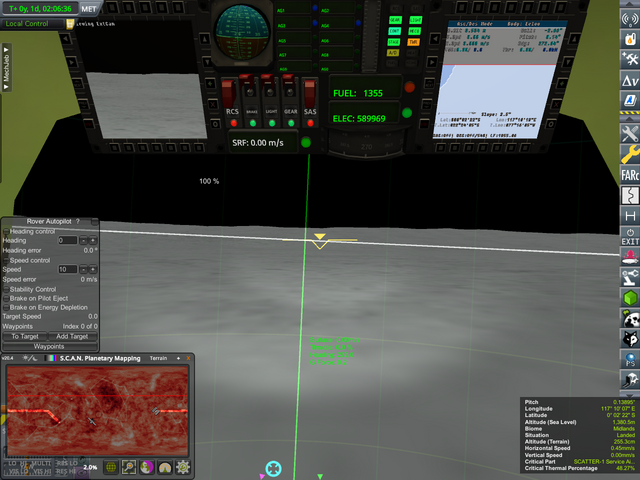Toggle SCANsat color spectrum swatch
The image size is (640, 480).
[x=50, y=358]
